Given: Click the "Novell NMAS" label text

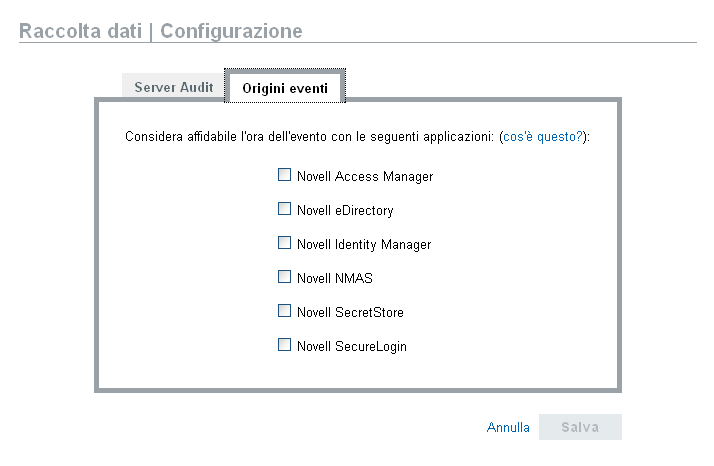Looking at the screenshot, I should click(335, 278).
